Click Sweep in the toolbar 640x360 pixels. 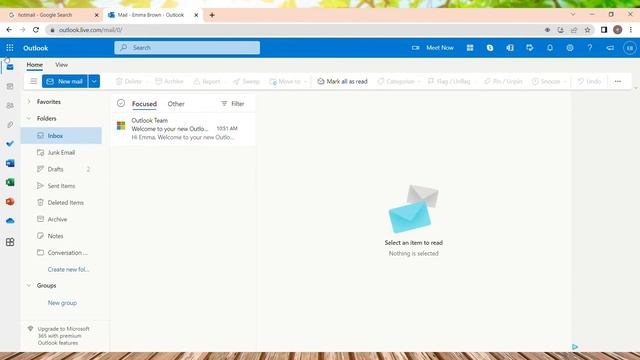pyautogui.click(x=247, y=81)
